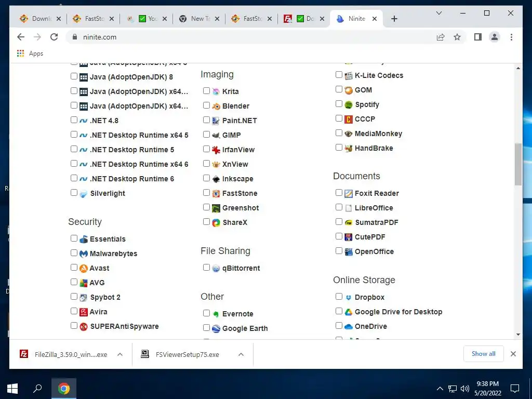Click the ShareX app icon

coord(216,222)
